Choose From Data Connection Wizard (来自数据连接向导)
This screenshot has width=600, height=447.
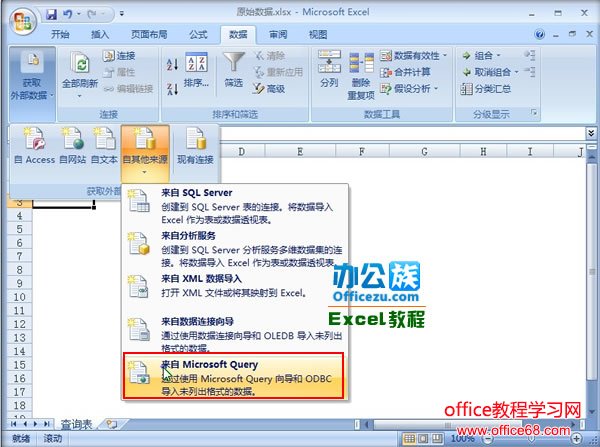click(235, 334)
